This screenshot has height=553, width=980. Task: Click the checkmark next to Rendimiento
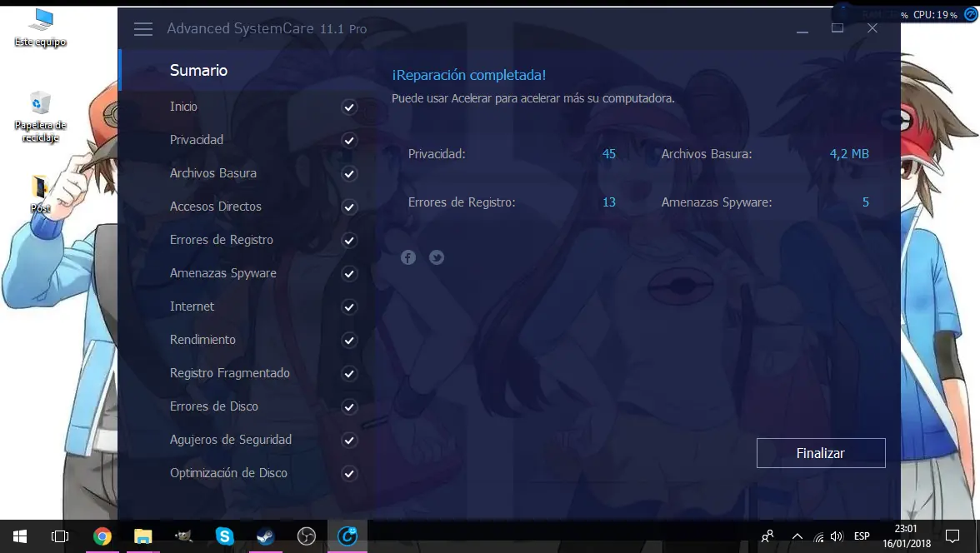tap(349, 340)
